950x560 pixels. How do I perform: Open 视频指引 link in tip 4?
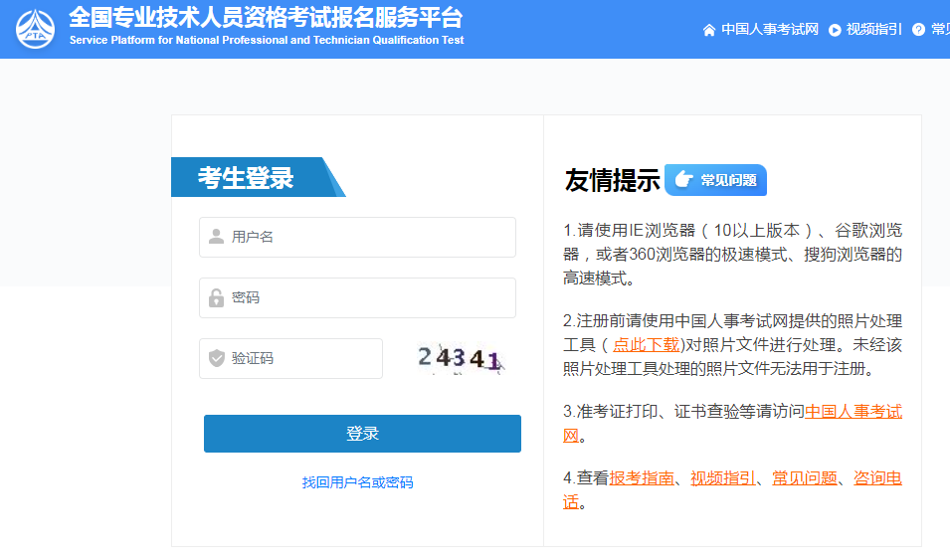tap(723, 478)
